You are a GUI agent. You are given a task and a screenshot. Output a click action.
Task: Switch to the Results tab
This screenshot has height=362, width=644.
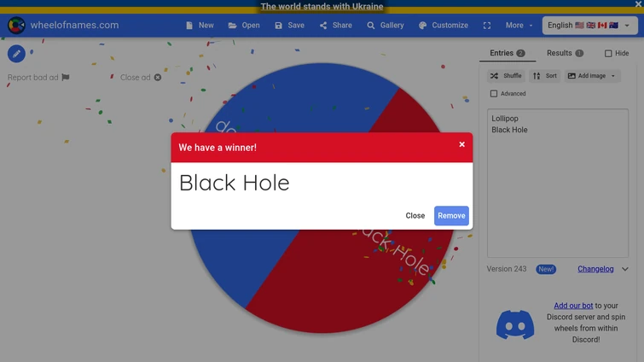[565, 53]
